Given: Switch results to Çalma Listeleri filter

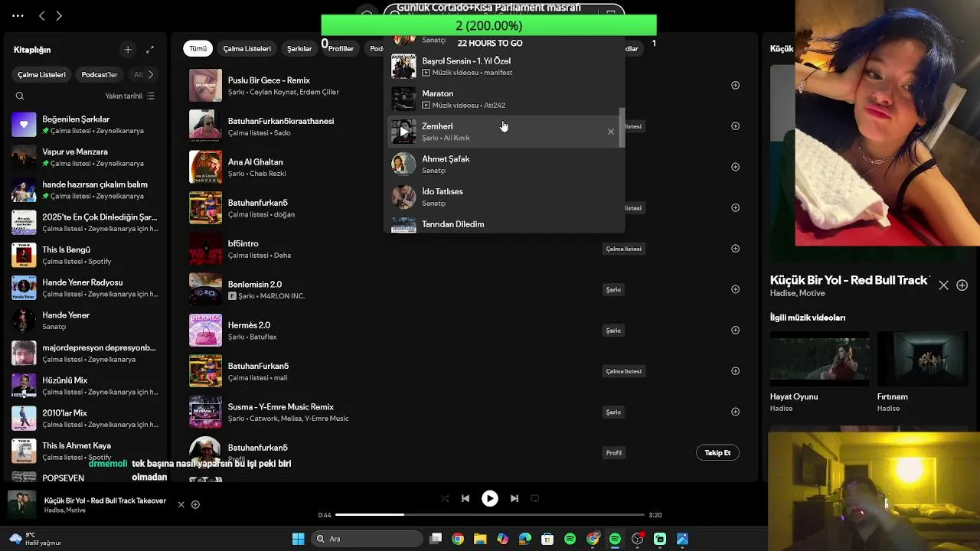Looking at the screenshot, I should tap(247, 48).
